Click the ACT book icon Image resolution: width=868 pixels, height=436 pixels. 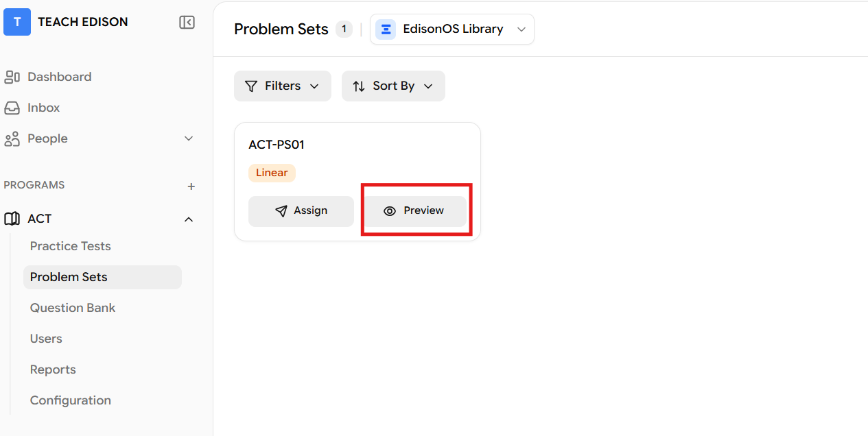coord(12,219)
